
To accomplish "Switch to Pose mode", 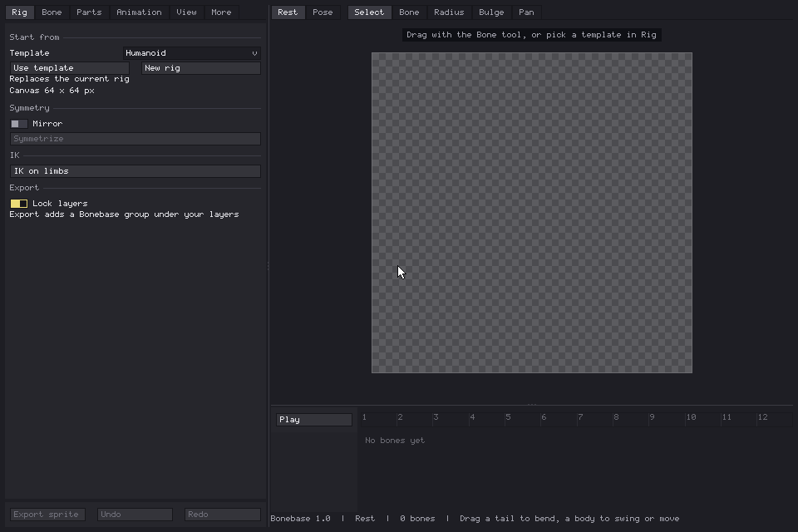I will point(323,12).
